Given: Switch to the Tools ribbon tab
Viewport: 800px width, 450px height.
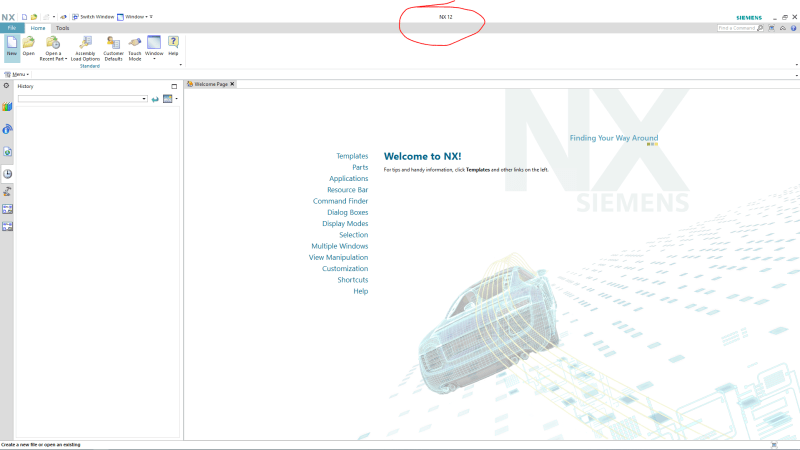Looking at the screenshot, I should pyautogui.click(x=62, y=28).
